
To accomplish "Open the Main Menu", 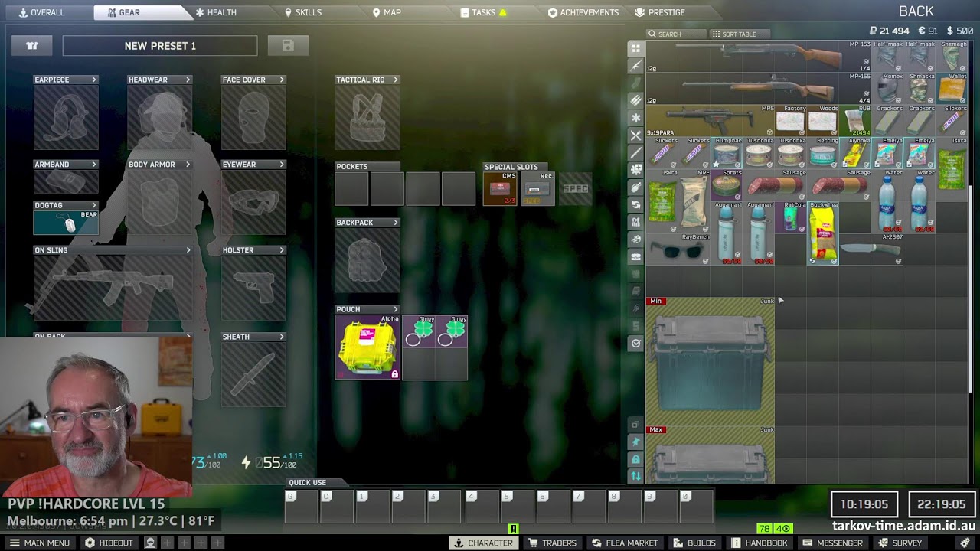I will pos(40,543).
